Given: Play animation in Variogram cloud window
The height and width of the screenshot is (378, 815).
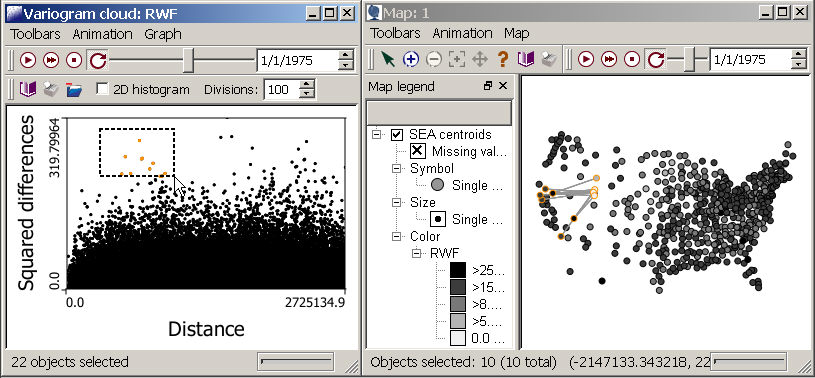Looking at the screenshot, I should [x=28, y=61].
